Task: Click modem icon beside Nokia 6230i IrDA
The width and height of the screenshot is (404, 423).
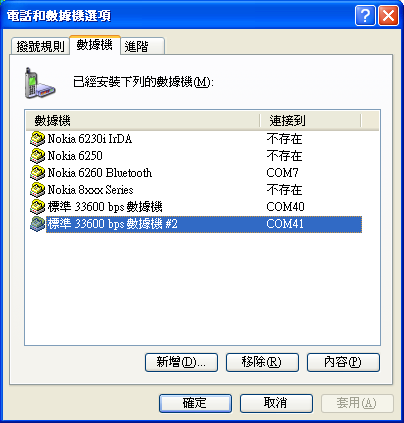Action: tap(37, 139)
